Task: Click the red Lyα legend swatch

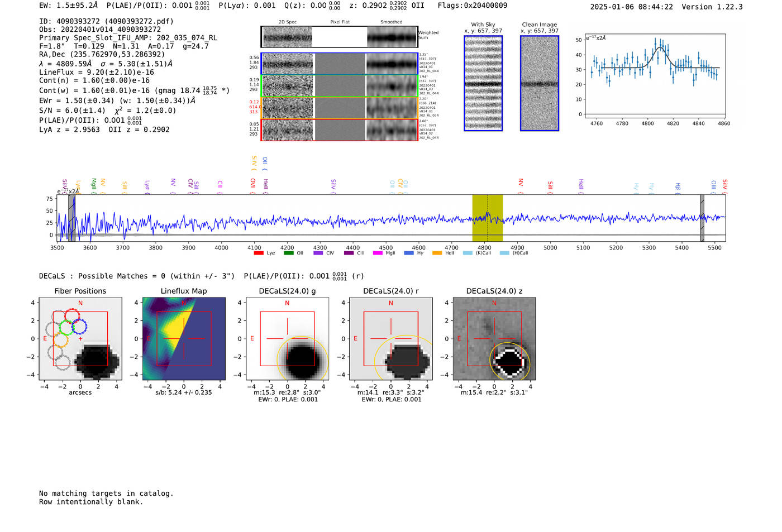Action: [259, 253]
